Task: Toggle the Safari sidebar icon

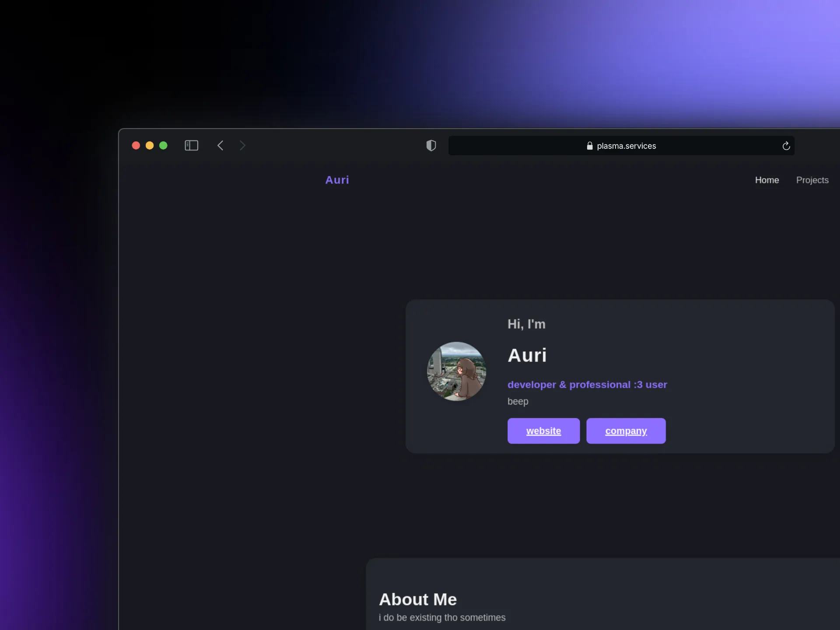Action: coord(191,145)
